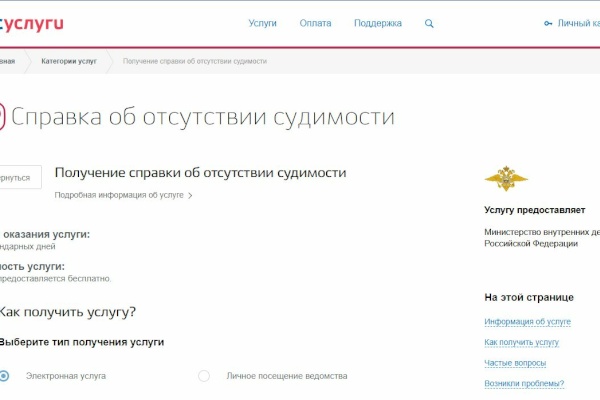The image size is (600, 400).
Task: Select Личное посещение ведомства radio button
Action: pyautogui.click(x=204, y=376)
